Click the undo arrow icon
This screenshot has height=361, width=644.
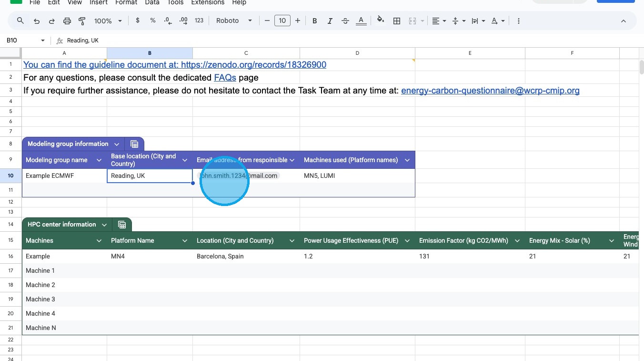click(x=37, y=21)
